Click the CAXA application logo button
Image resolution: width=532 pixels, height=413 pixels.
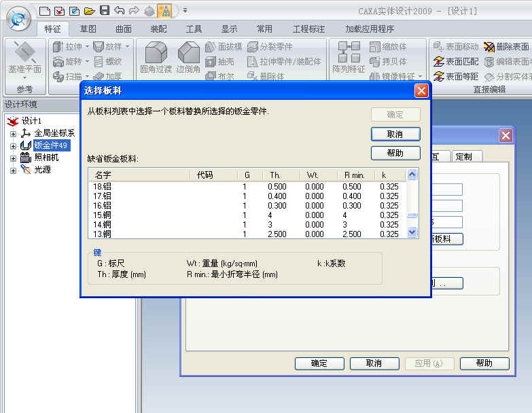(18, 17)
